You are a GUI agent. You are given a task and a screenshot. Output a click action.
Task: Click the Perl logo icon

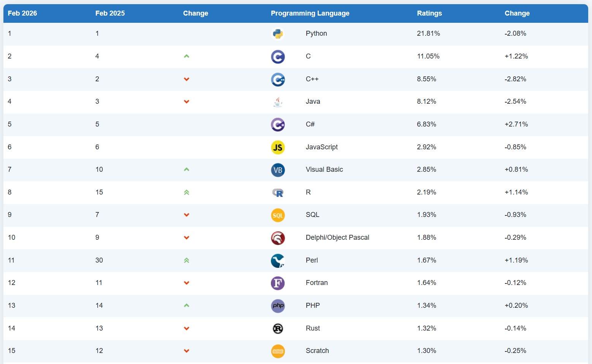(x=278, y=261)
